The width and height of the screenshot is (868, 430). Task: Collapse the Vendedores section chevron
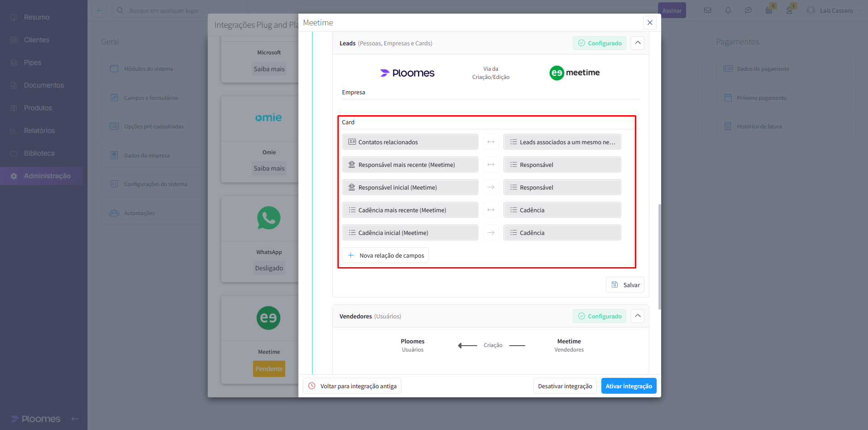[x=638, y=316]
